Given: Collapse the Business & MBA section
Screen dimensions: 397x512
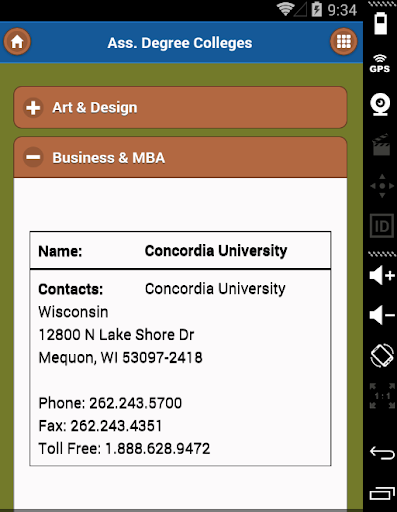Looking at the screenshot, I should (180, 157).
